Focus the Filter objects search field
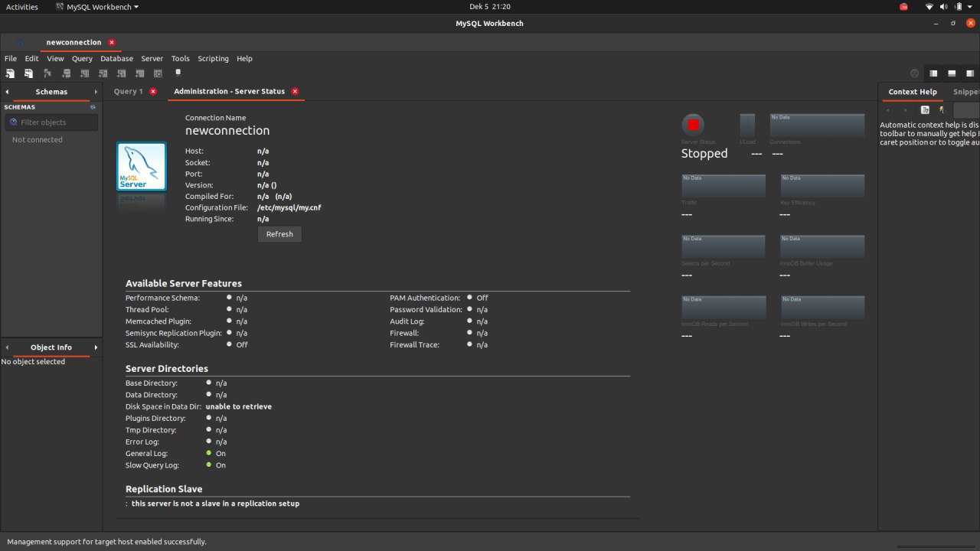 (x=51, y=122)
